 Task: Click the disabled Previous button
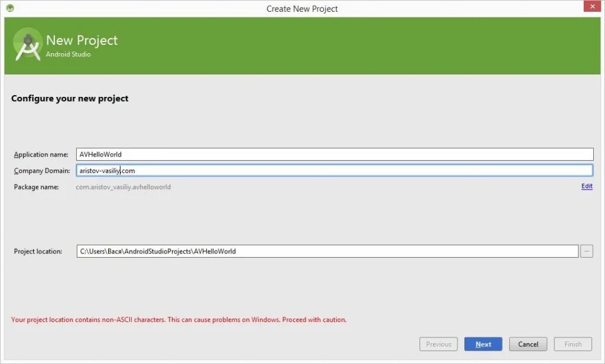(438, 344)
